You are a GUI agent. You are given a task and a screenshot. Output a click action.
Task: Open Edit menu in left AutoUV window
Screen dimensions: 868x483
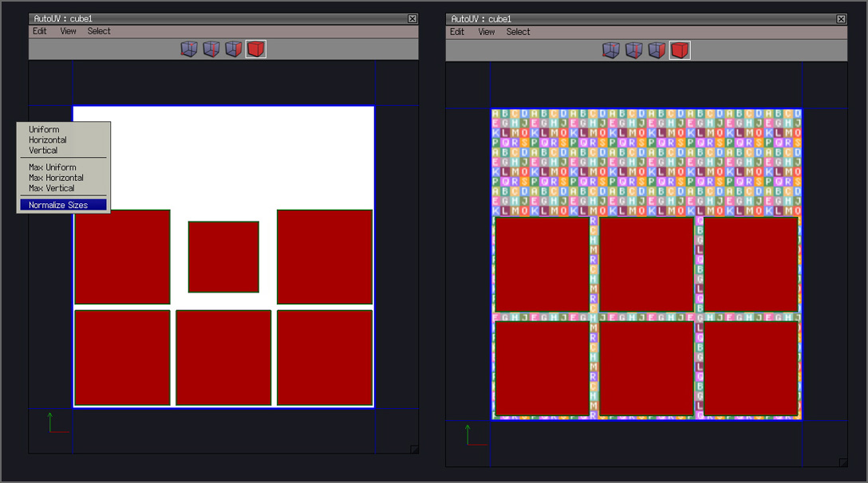point(39,32)
